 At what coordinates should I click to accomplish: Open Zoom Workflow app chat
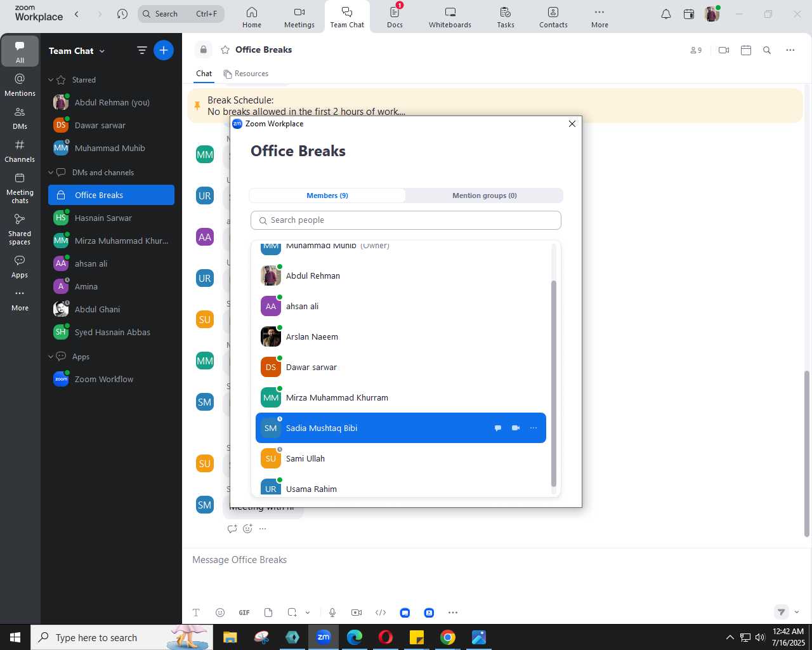(x=111, y=379)
